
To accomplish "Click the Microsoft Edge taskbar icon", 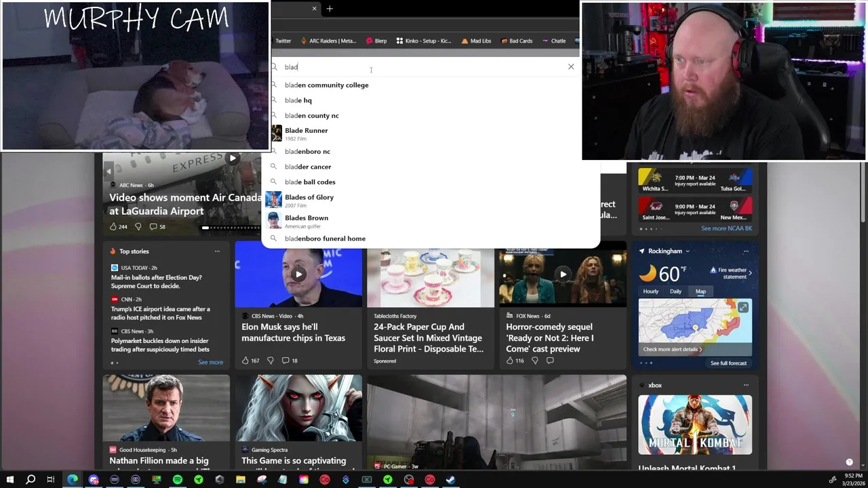I will [x=73, y=480].
